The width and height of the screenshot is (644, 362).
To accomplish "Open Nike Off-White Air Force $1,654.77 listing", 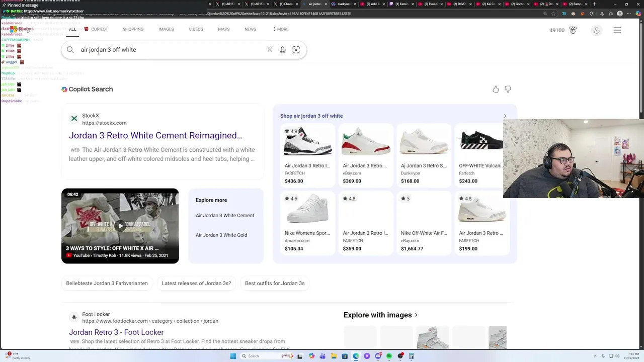I will 424,223.
